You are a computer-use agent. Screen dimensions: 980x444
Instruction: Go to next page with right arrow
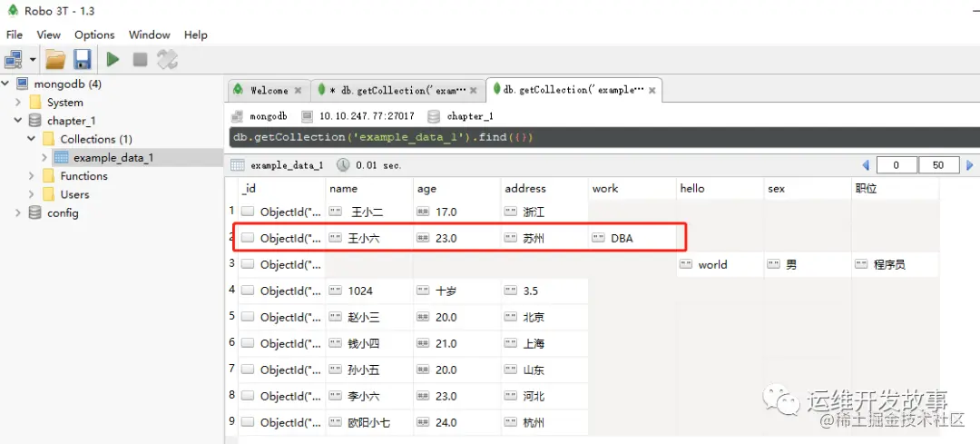(970, 165)
